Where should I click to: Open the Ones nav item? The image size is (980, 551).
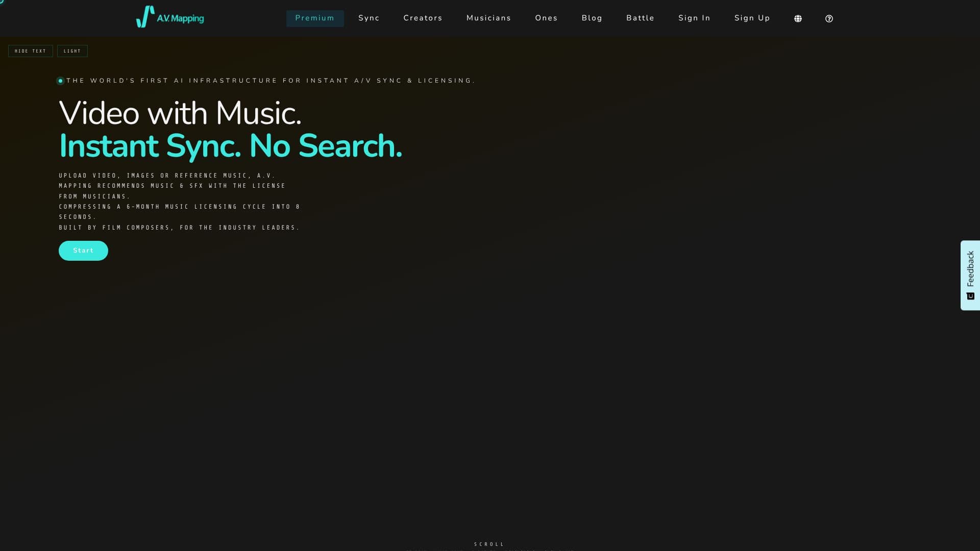[546, 18]
